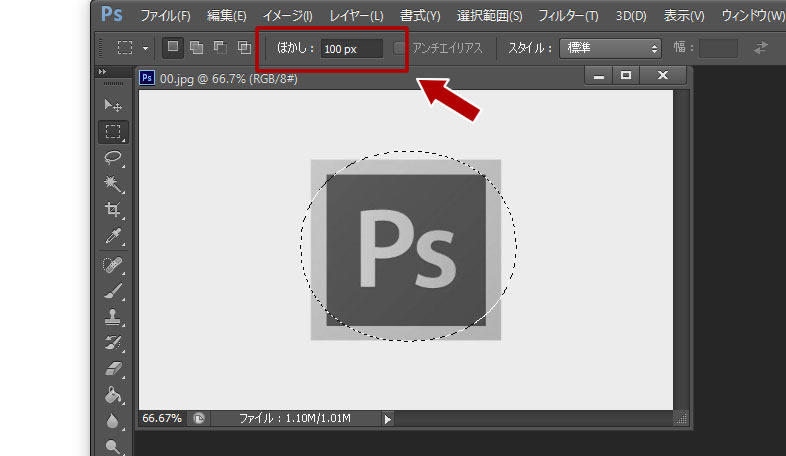Click the Ps logo image on canvas
This screenshot has height=456, width=786.
click(x=406, y=250)
